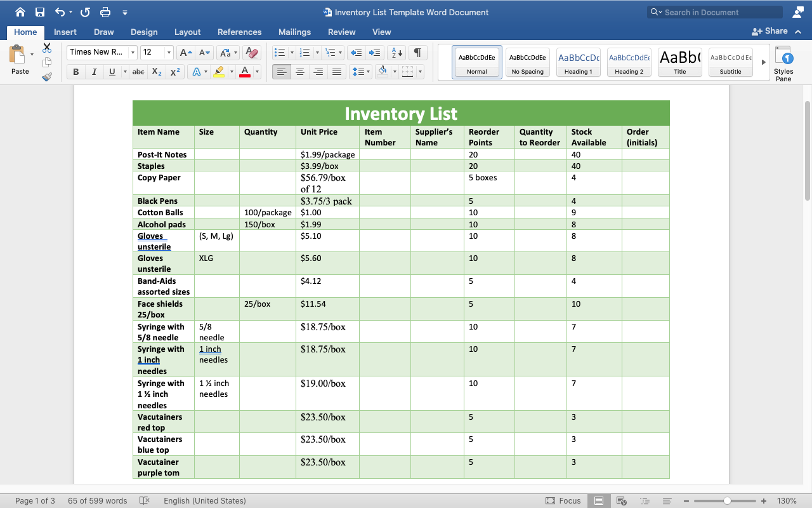Open the font name dropdown
Image resolution: width=812 pixels, height=508 pixels.
pos(133,52)
